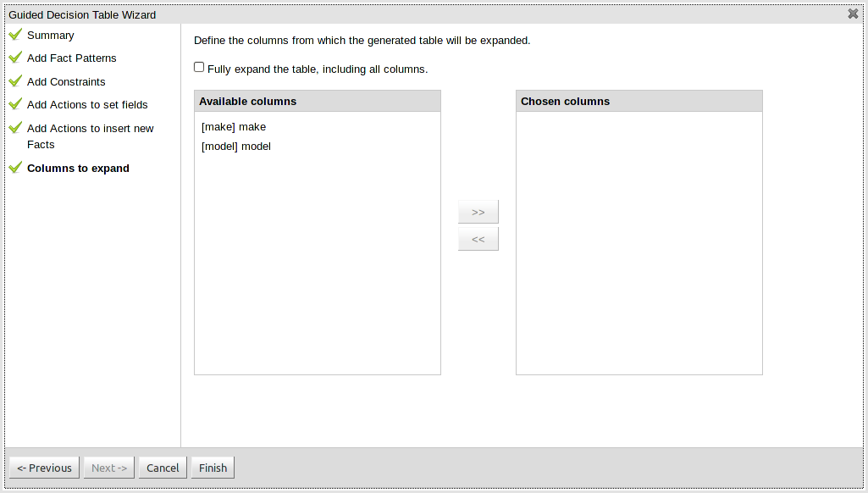Go back with the Previous button

click(x=45, y=468)
